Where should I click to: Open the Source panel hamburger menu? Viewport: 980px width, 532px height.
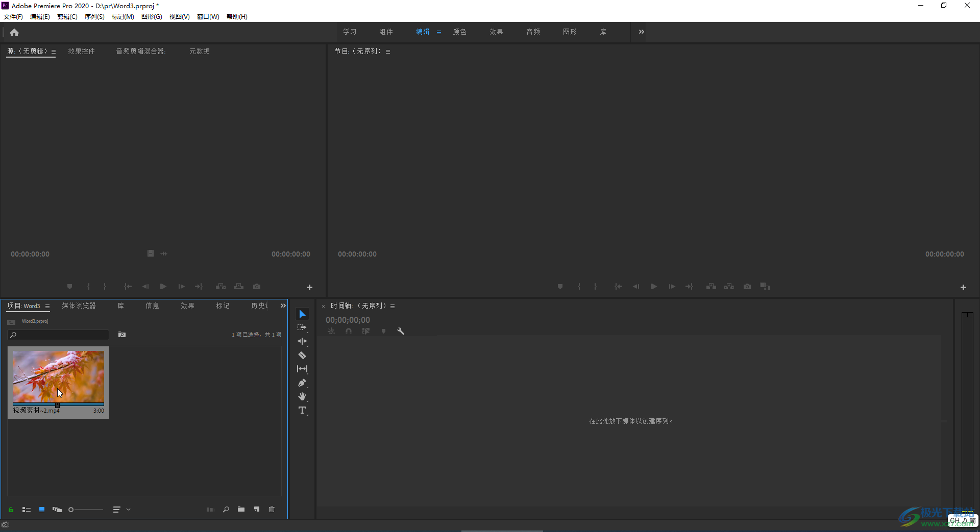pos(54,52)
